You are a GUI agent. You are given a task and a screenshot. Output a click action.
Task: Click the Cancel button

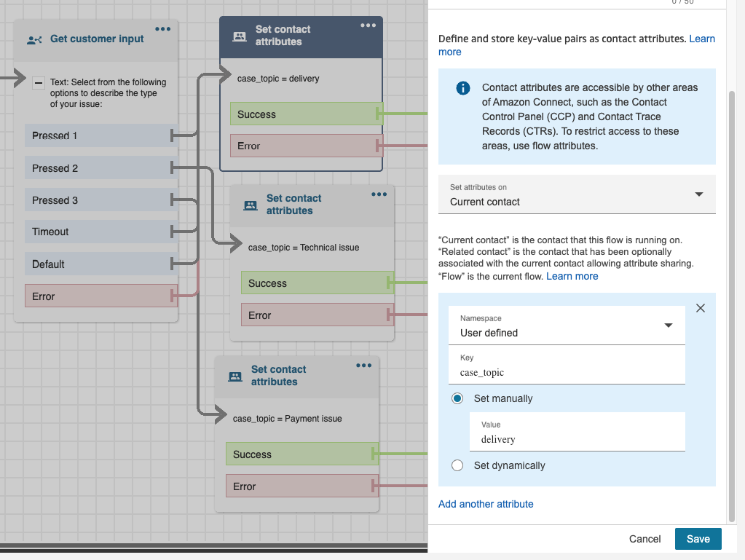click(645, 539)
